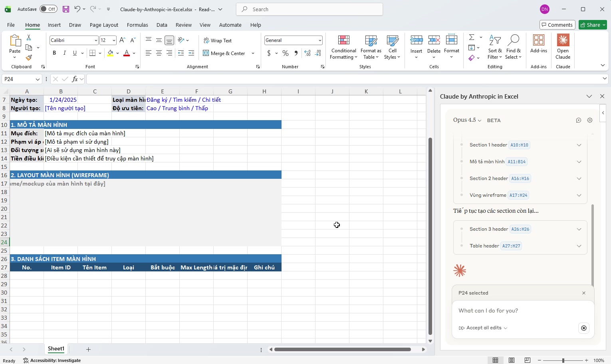Screen dimensions: 611x364
Task: Expand the Opus 4.5 model selector
Action: coord(467,120)
